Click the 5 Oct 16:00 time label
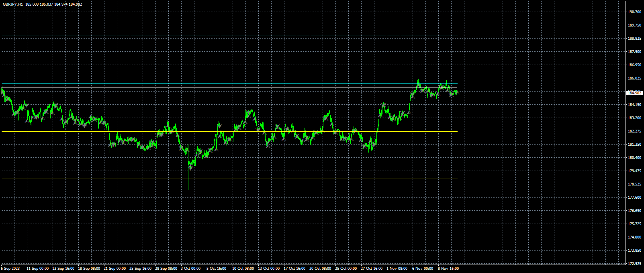 tap(216, 269)
